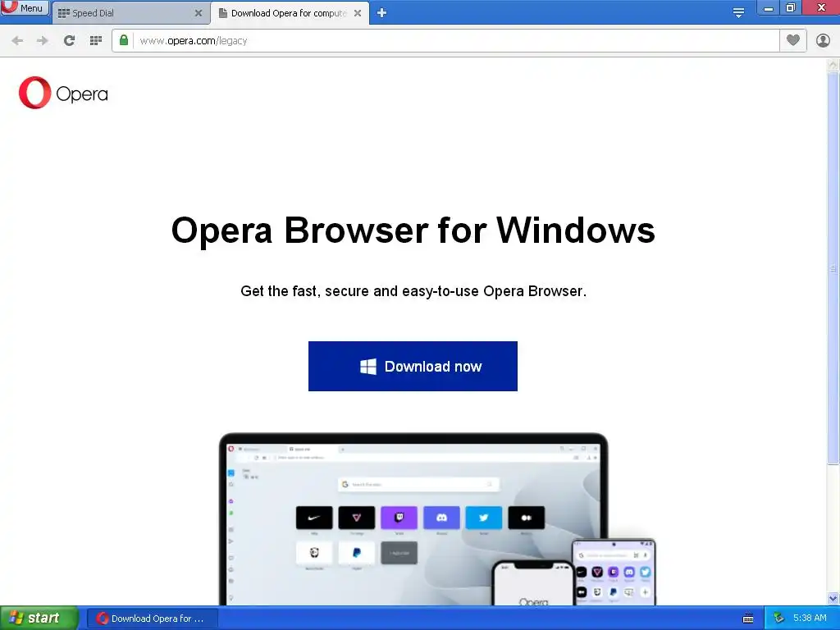Image resolution: width=840 pixels, height=630 pixels.
Task: Click the Discord tile in laptop preview
Action: [x=441, y=518]
